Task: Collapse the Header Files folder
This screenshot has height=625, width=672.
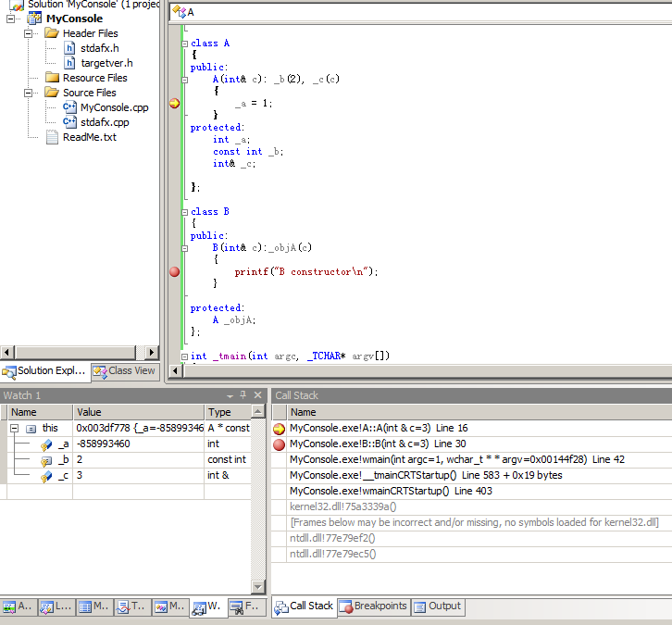Action: [x=29, y=33]
